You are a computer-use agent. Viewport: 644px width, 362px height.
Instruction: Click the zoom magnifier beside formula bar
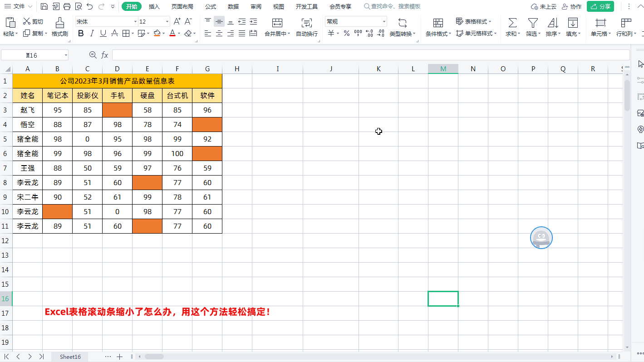tap(93, 55)
